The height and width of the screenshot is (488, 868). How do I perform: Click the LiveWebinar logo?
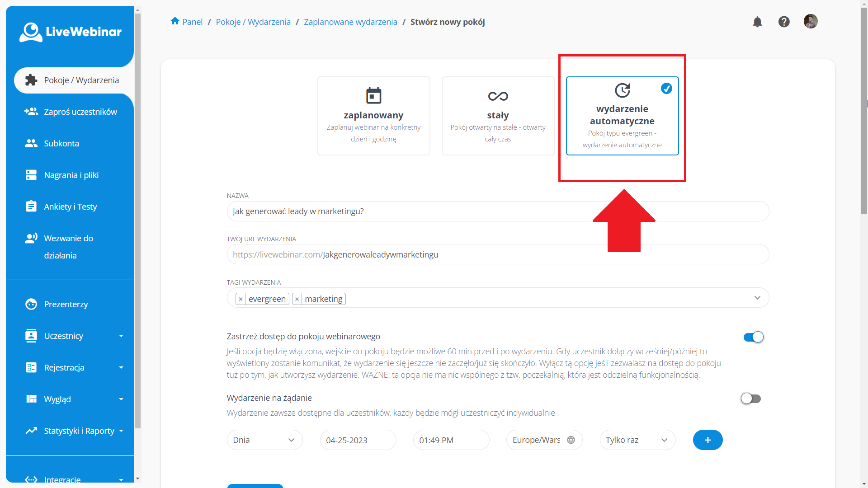click(x=70, y=32)
